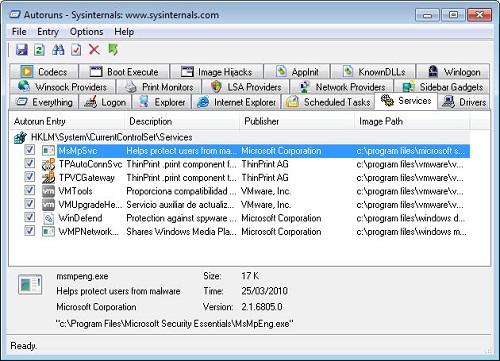Open the File menu
500x361 pixels.
coord(19,32)
